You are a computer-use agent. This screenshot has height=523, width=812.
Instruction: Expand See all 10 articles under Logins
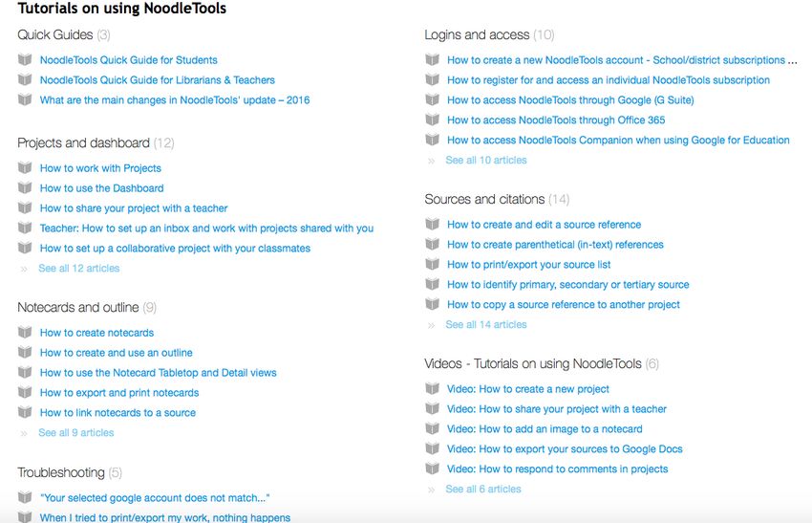click(486, 161)
